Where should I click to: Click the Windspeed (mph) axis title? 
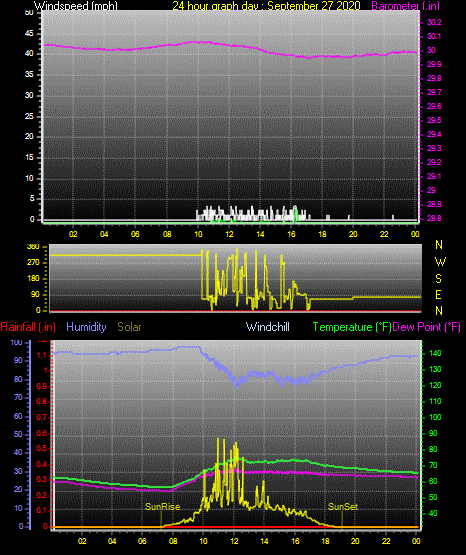75,5
